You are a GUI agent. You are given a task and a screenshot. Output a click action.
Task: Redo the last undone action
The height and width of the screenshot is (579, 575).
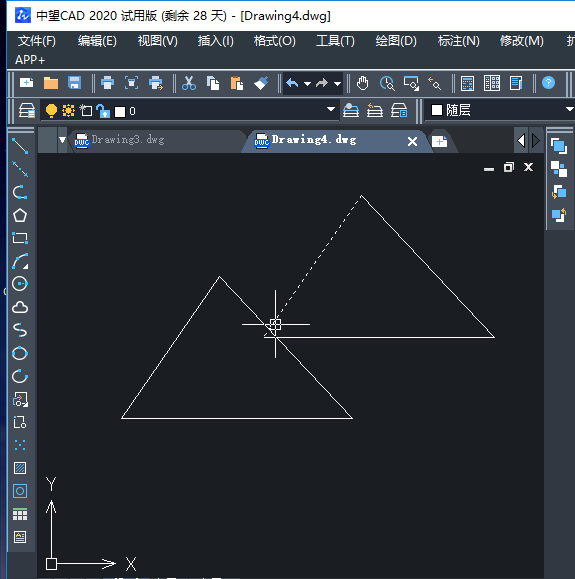[x=322, y=83]
